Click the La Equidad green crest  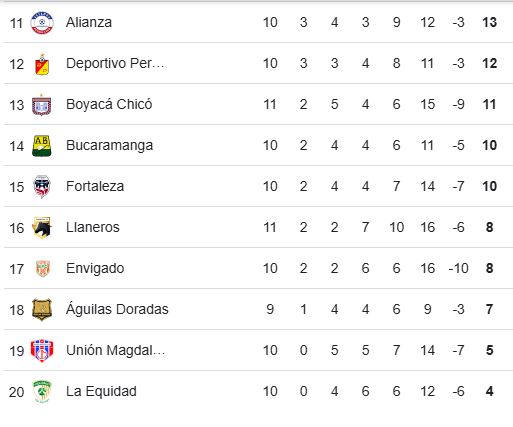tap(42, 392)
